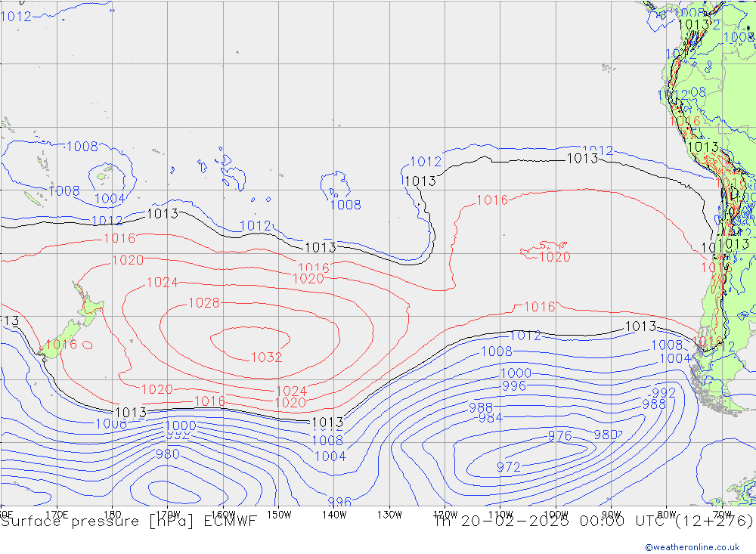This screenshot has height=554, width=756.
Task: Click the 976 isobar label
Action: pyautogui.click(x=559, y=436)
